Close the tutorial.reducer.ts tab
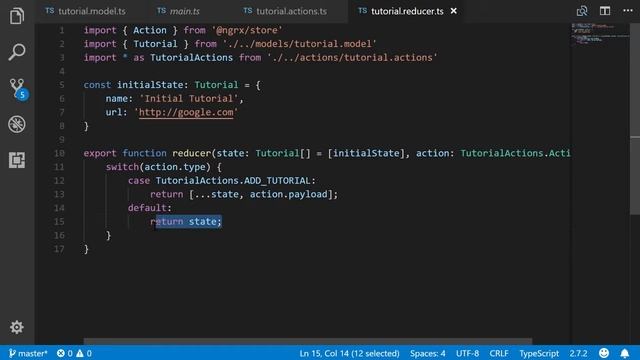This screenshot has width=640, height=360. [x=453, y=11]
